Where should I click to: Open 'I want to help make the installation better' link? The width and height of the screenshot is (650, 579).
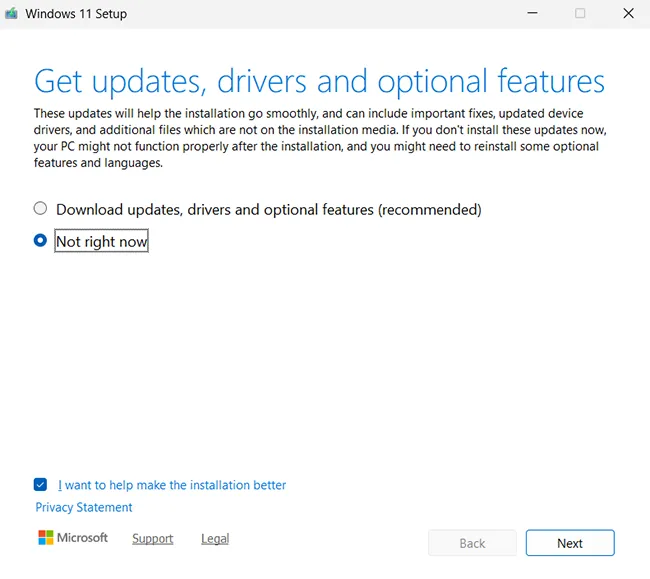pos(172,485)
